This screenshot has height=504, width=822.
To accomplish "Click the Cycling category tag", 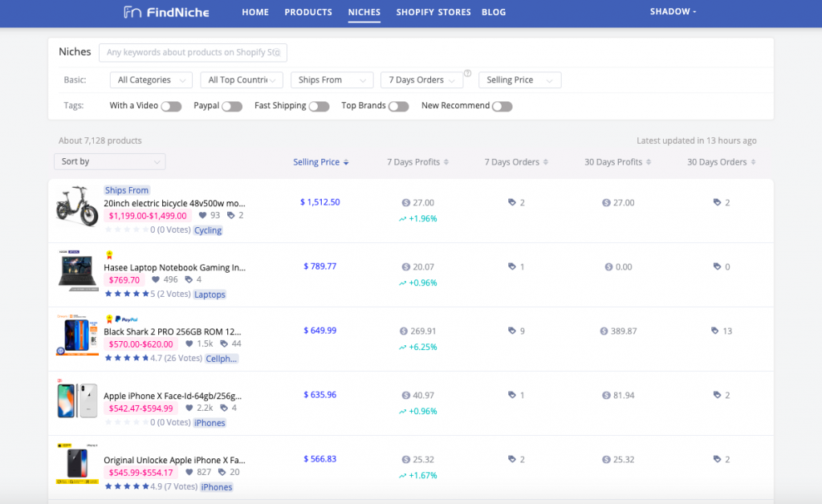I will tap(208, 230).
